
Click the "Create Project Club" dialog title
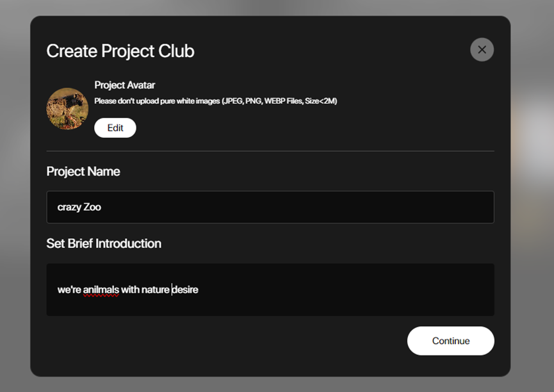coord(120,51)
